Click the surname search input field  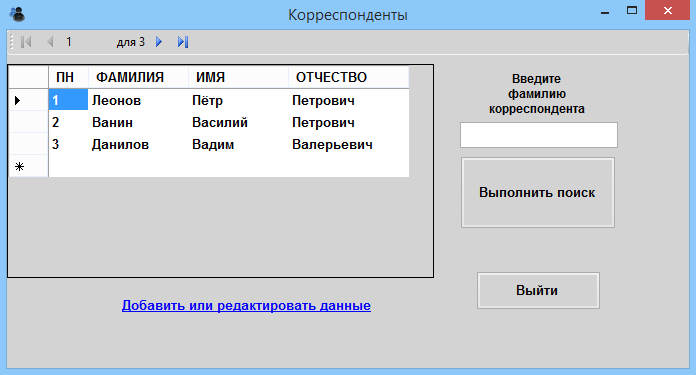[x=539, y=135]
